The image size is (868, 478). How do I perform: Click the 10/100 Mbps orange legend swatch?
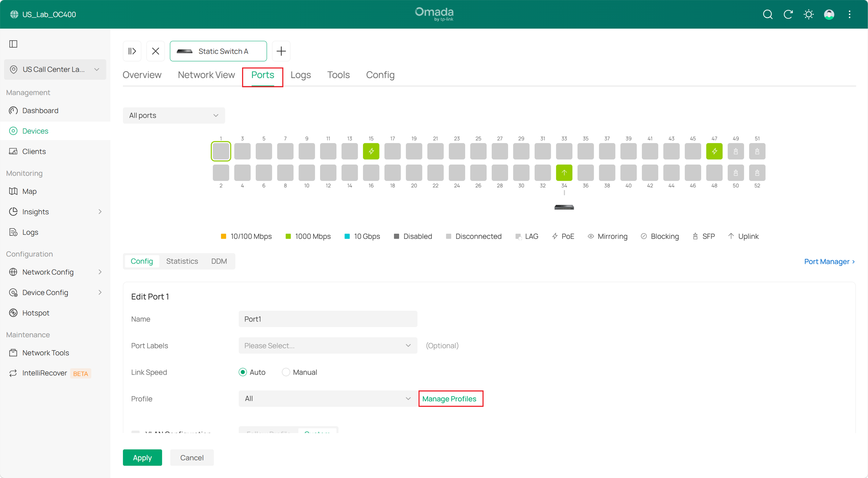coord(223,236)
